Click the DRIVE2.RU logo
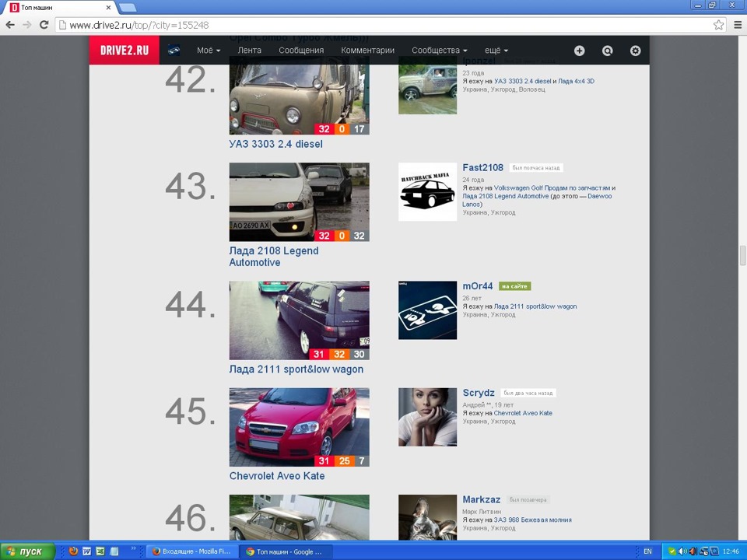The height and width of the screenshot is (560, 747). coord(124,50)
